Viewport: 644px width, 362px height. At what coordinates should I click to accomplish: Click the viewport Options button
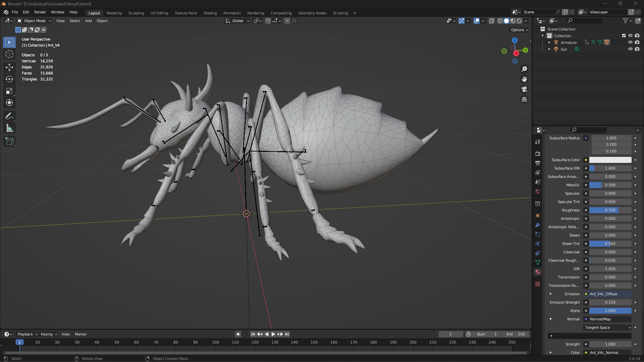pyautogui.click(x=519, y=30)
